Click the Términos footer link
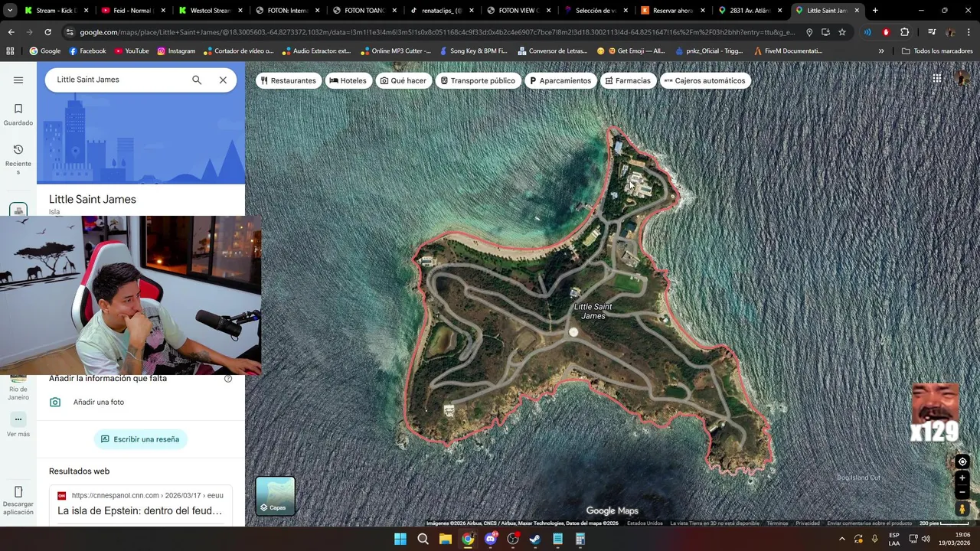The image size is (980, 551). pos(777,523)
